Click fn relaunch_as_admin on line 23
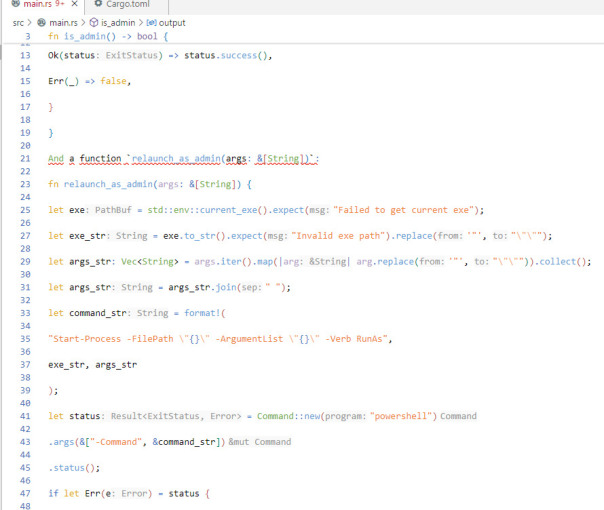604x510 pixels. click(x=100, y=184)
